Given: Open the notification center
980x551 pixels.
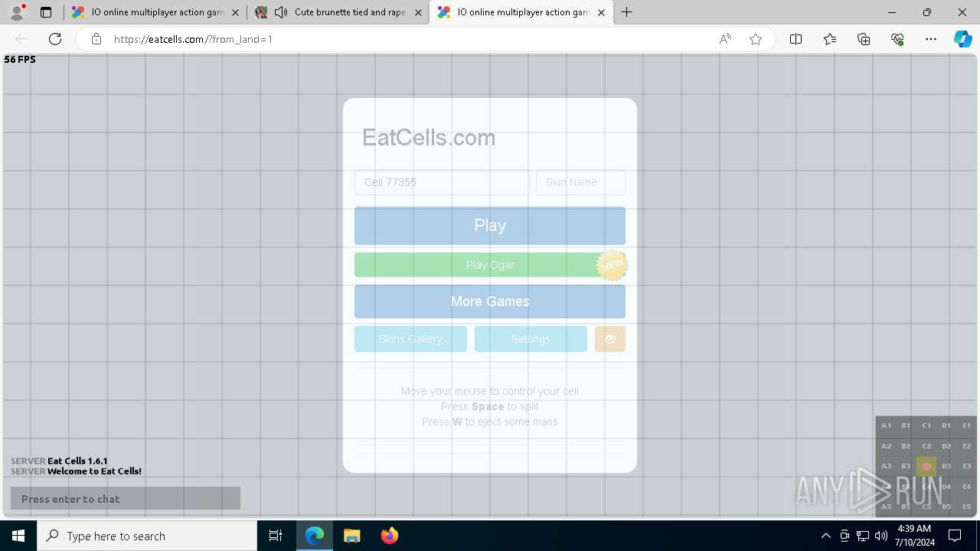Looking at the screenshot, I should tap(955, 536).
